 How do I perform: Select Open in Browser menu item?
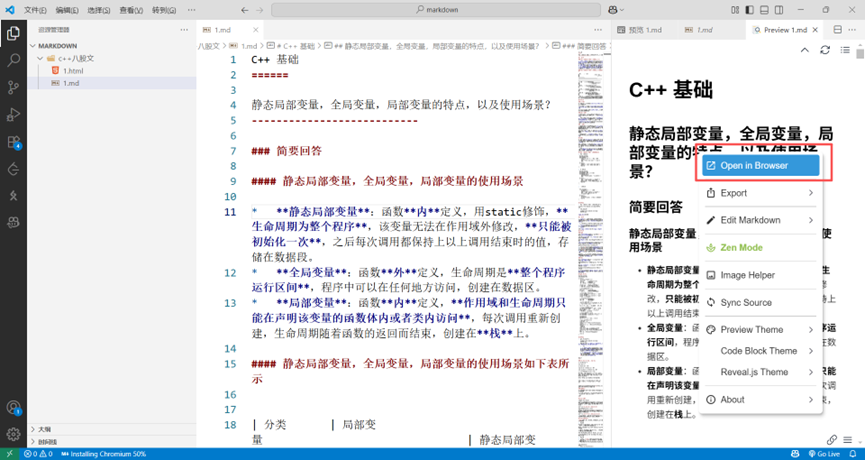click(760, 165)
